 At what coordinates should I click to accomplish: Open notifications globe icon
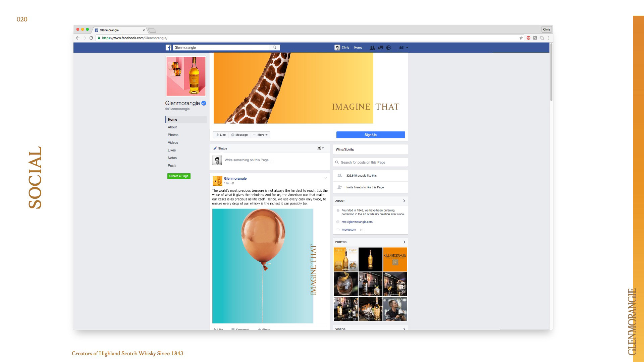pos(389,48)
